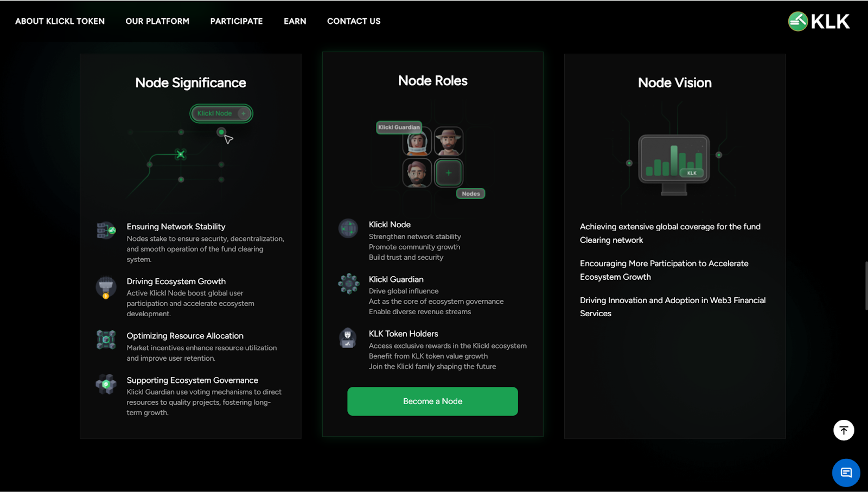Click the page vertical scrollbar thumb
Viewport: 868px width, 492px height.
[866, 286]
